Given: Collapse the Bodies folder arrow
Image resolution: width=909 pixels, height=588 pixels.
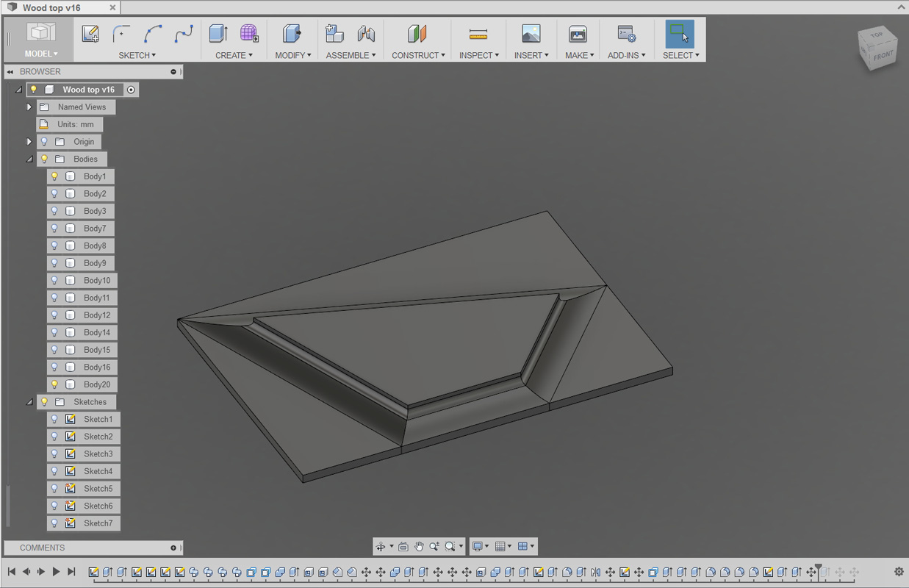Looking at the screenshot, I should click(x=29, y=159).
